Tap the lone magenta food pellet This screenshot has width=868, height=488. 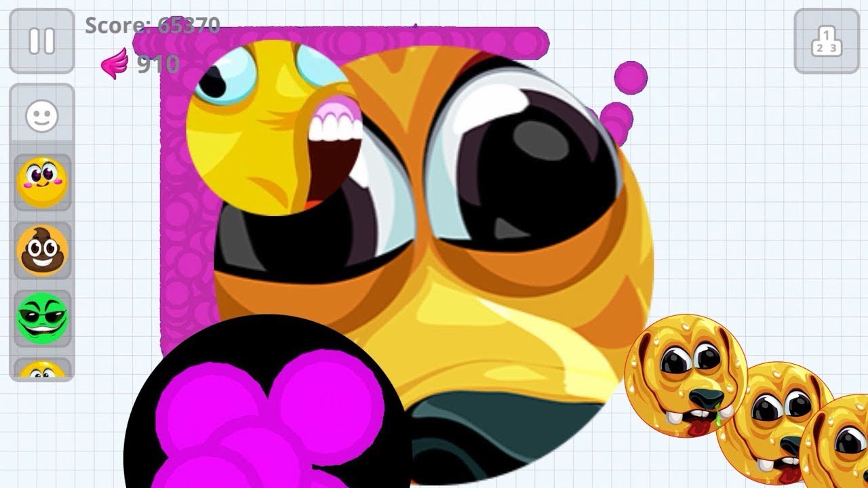pyautogui.click(x=631, y=77)
